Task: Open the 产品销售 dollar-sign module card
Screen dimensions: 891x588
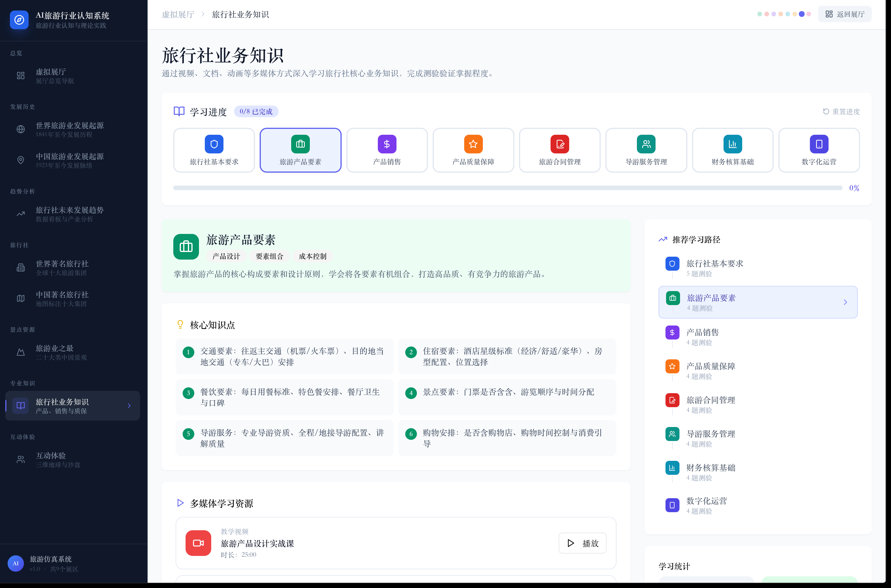Action: pos(387,150)
